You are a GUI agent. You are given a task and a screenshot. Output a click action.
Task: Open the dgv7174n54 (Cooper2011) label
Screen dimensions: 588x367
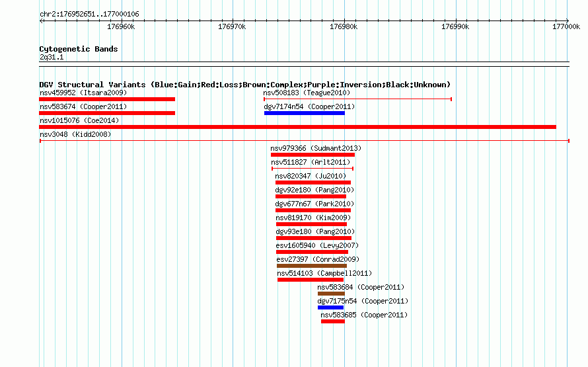pos(309,106)
